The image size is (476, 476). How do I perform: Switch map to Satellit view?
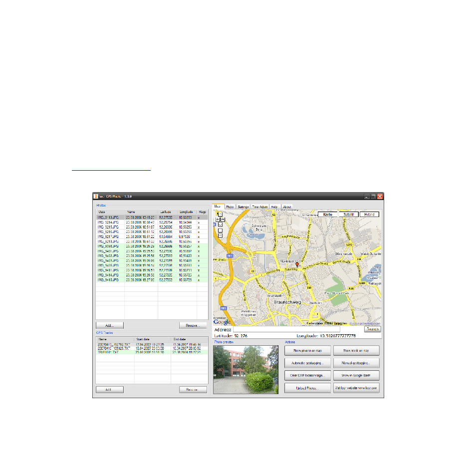click(348, 215)
